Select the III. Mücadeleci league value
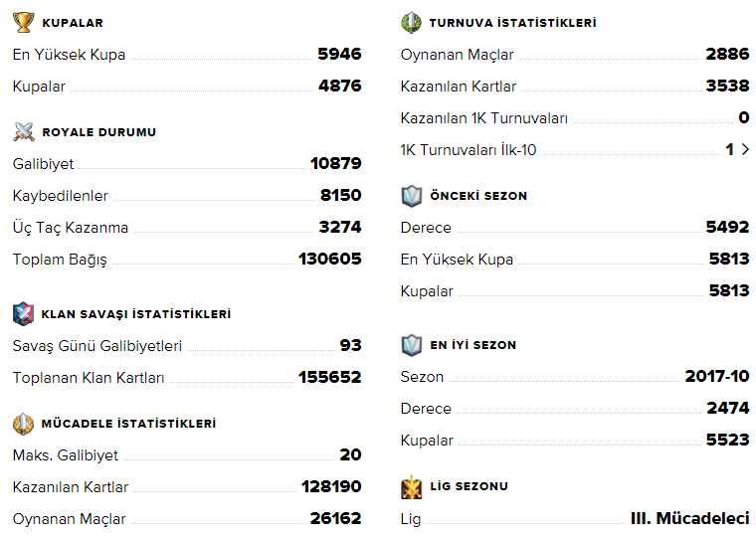 point(689,518)
